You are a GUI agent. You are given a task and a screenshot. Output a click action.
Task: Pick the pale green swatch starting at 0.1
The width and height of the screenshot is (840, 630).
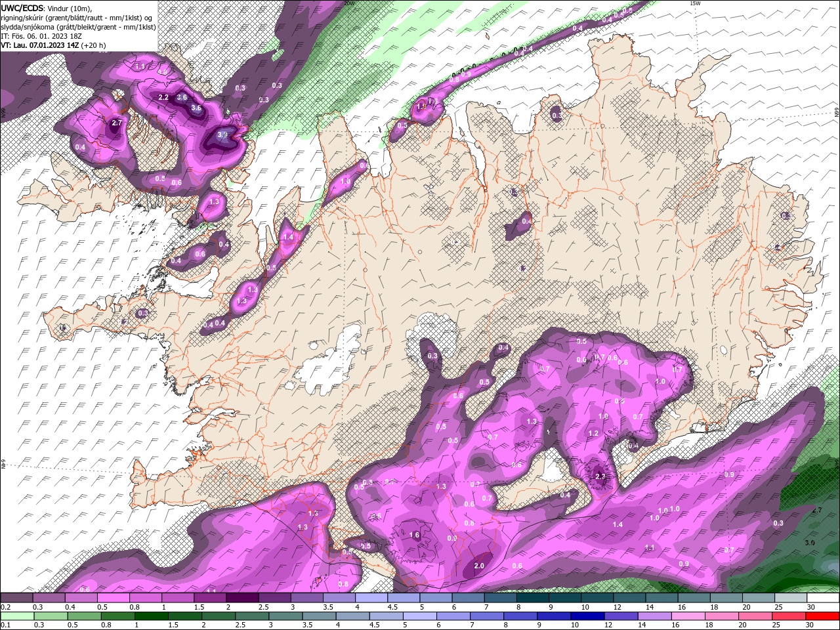coord(17,616)
